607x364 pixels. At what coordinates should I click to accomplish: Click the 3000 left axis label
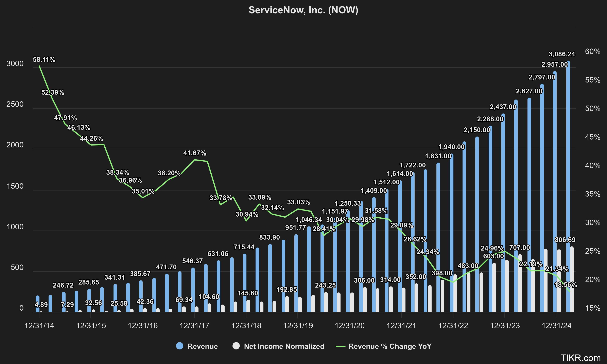pos(15,64)
